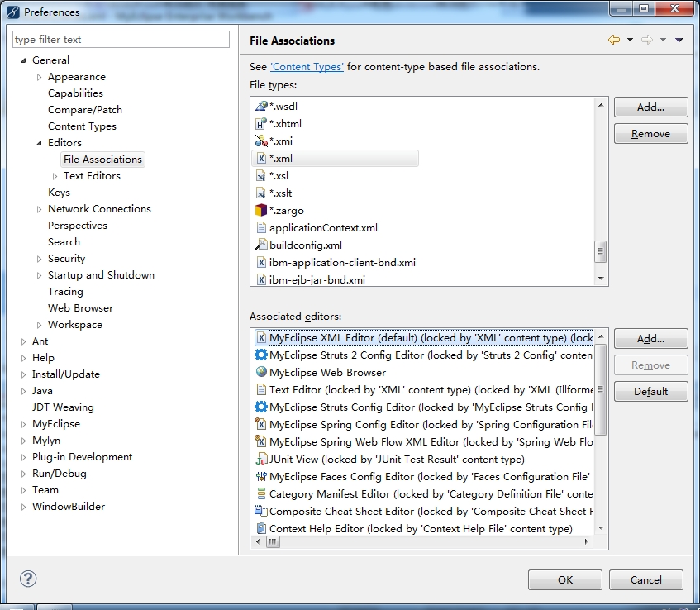Expand the Text Editors tree node
This screenshot has width=700, height=610.
(x=55, y=176)
